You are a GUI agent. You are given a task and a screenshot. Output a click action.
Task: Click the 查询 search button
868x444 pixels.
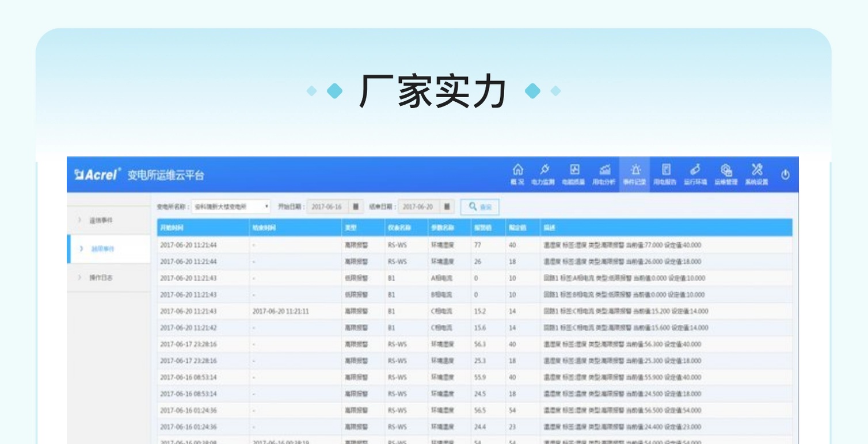[x=479, y=206]
